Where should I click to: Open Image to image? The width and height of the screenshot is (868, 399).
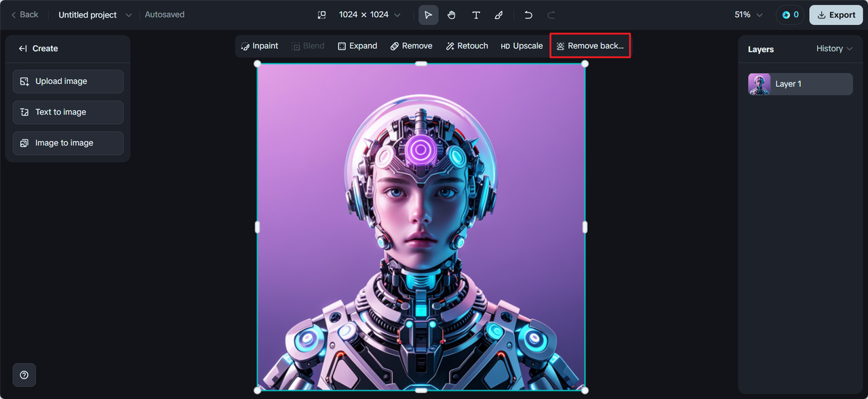coord(68,143)
